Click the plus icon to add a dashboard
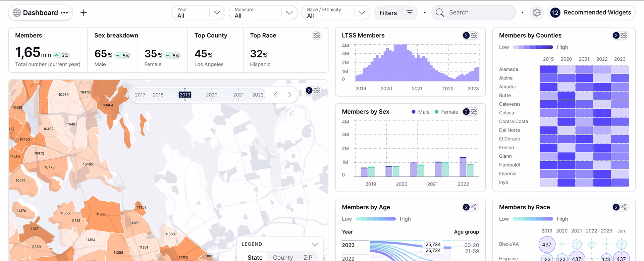 click(84, 13)
